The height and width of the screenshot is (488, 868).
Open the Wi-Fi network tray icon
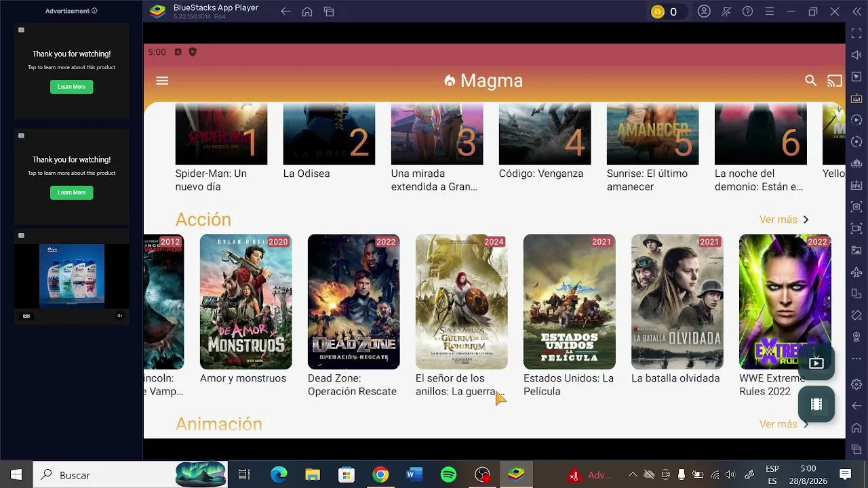tap(713, 474)
